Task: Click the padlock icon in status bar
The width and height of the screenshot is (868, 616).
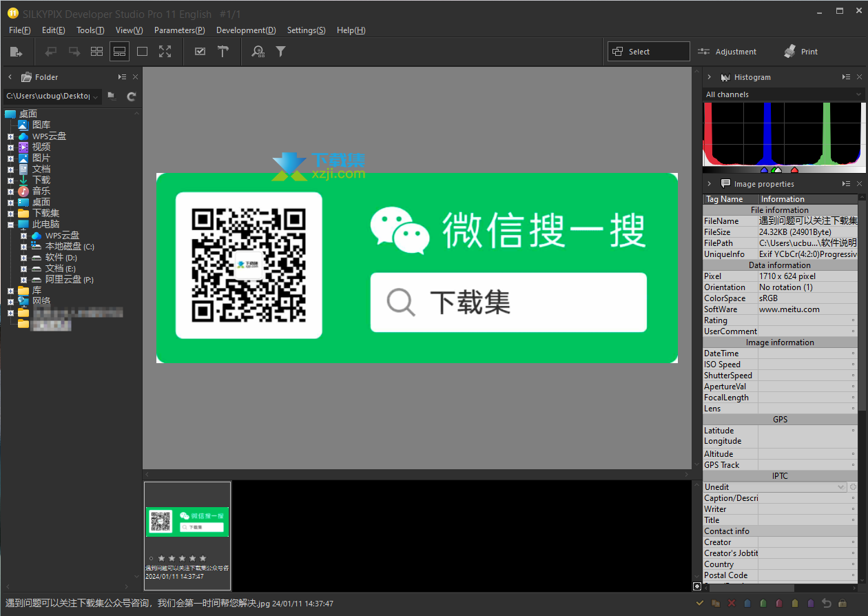Action: pyautogui.click(x=842, y=604)
